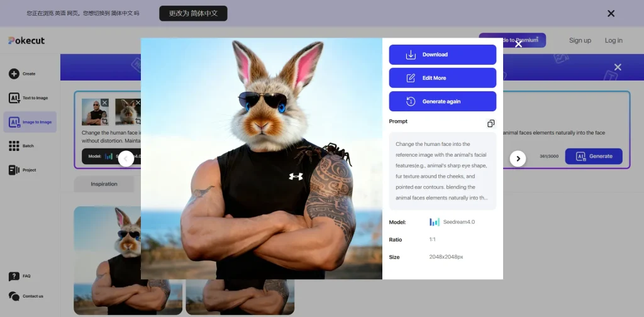Image resolution: width=644 pixels, height=317 pixels.
Task: Open the Model selector dropdown below the prompt
Action: click(112, 156)
